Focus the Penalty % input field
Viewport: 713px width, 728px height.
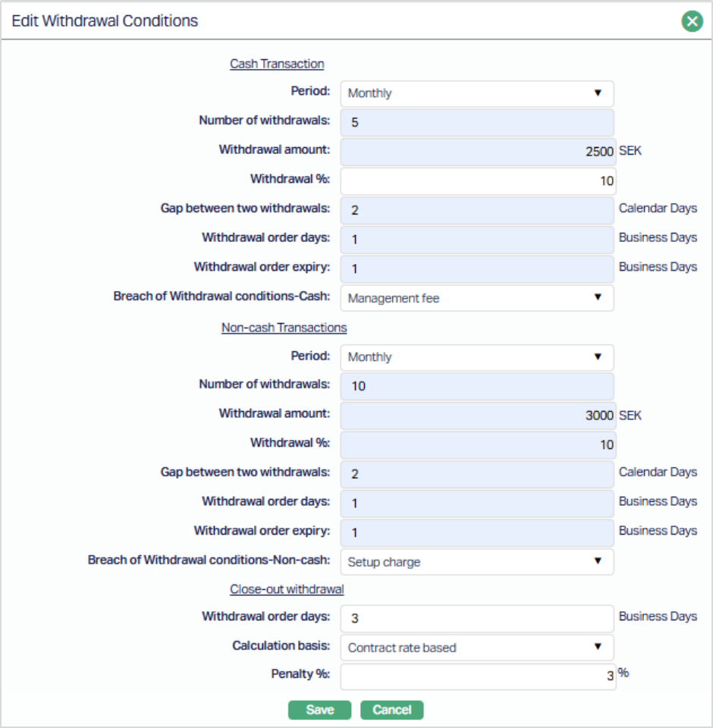pos(476,676)
